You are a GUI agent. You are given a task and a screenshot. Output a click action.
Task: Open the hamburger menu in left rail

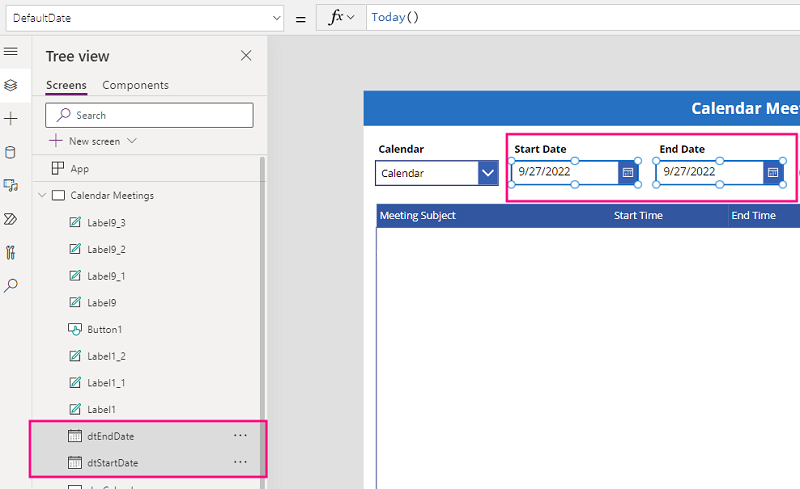[x=11, y=52]
